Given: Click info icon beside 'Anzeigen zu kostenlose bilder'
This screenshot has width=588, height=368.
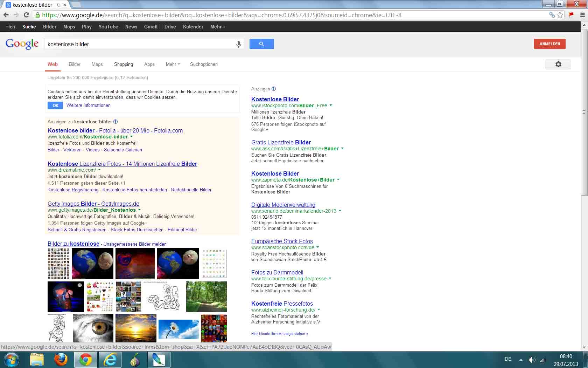Looking at the screenshot, I should pyautogui.click(x=115, y=122).
